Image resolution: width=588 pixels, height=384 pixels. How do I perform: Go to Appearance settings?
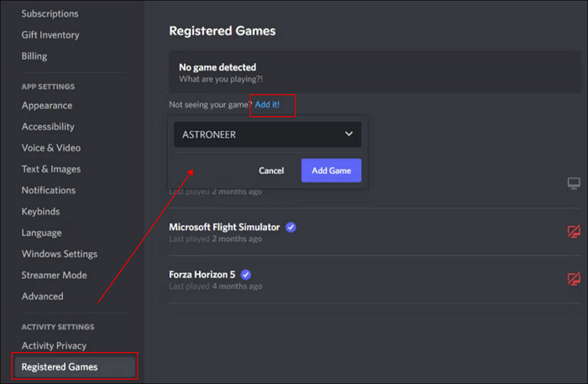[x=47, y=106]
